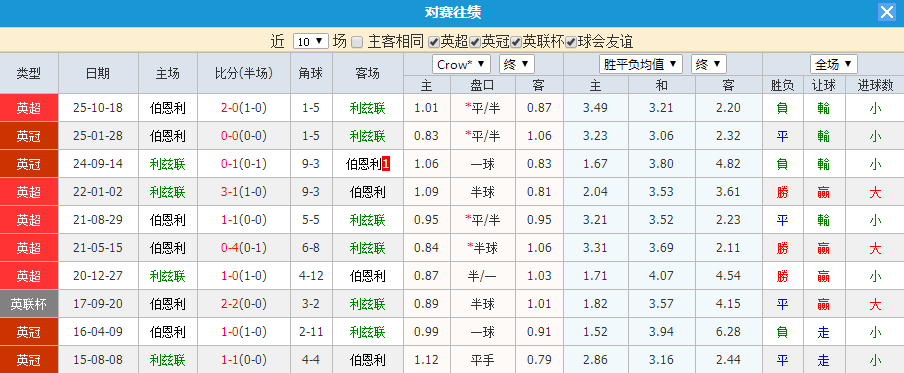Open score 0-4(0-1) of the 21-05-15 match
Viewport: 904px width, 373px height.
244,248
